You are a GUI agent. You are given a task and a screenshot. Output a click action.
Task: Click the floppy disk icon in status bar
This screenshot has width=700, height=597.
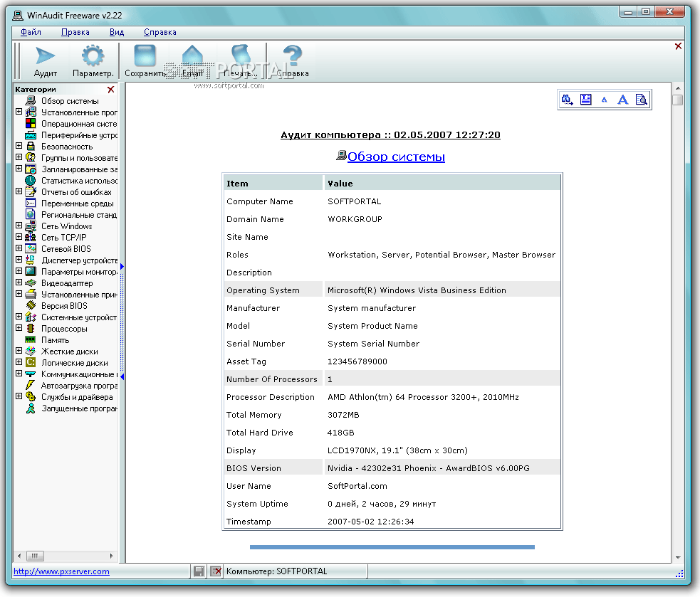199,571
